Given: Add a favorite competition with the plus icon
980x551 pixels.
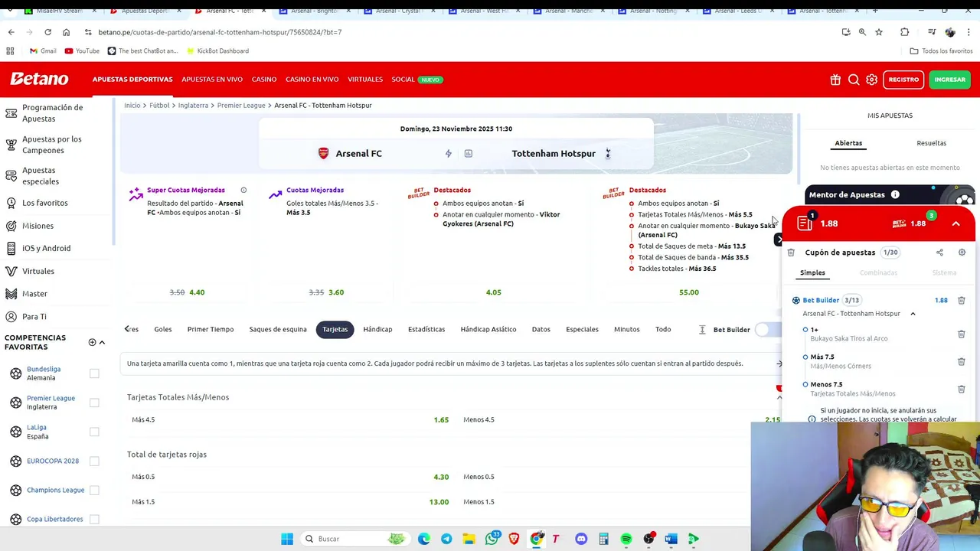Looking at the screenshot, I should click(92, 342).
